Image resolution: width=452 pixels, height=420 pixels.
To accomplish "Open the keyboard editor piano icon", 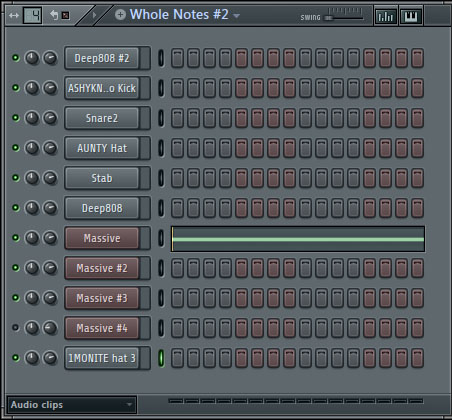I will tap(411, 16).
